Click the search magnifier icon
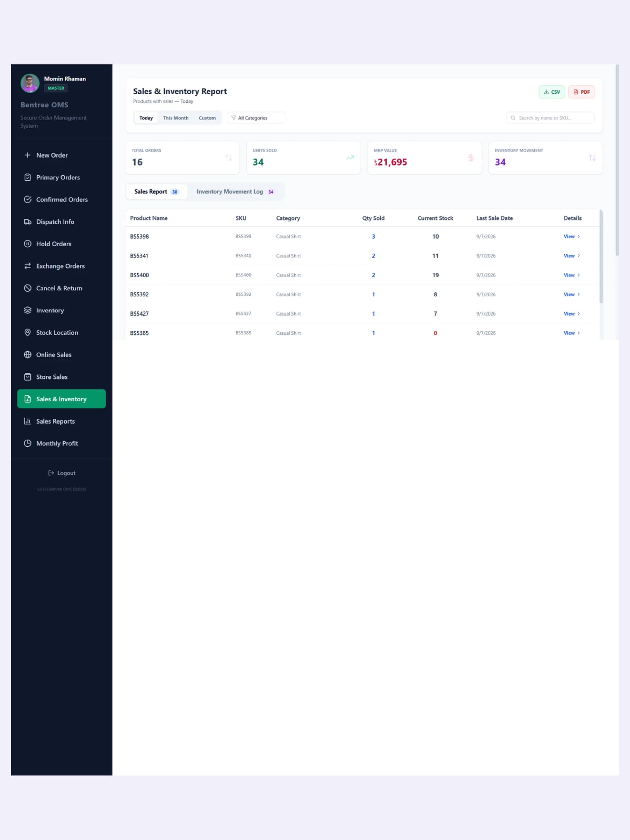The width and height of the screenshot is (630, 840). click(513, 118)
